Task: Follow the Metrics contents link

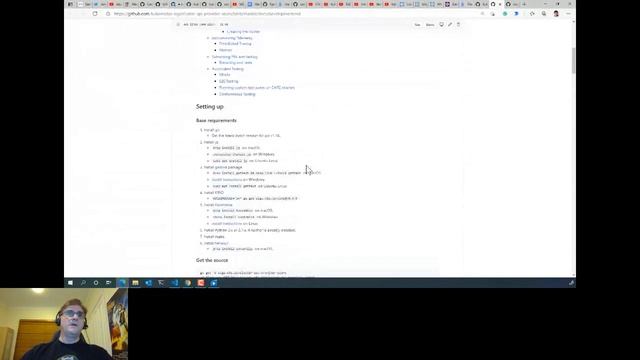Action: point(225,50)
